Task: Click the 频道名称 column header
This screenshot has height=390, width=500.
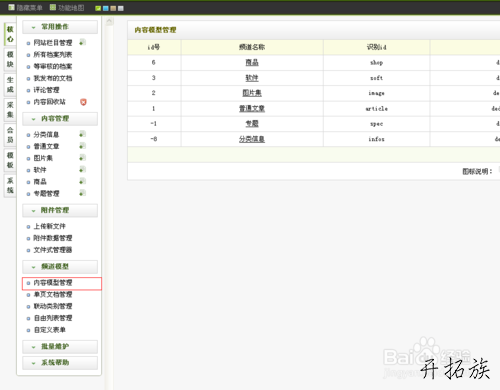Action: pyautogui.click(x=252, y=47)
